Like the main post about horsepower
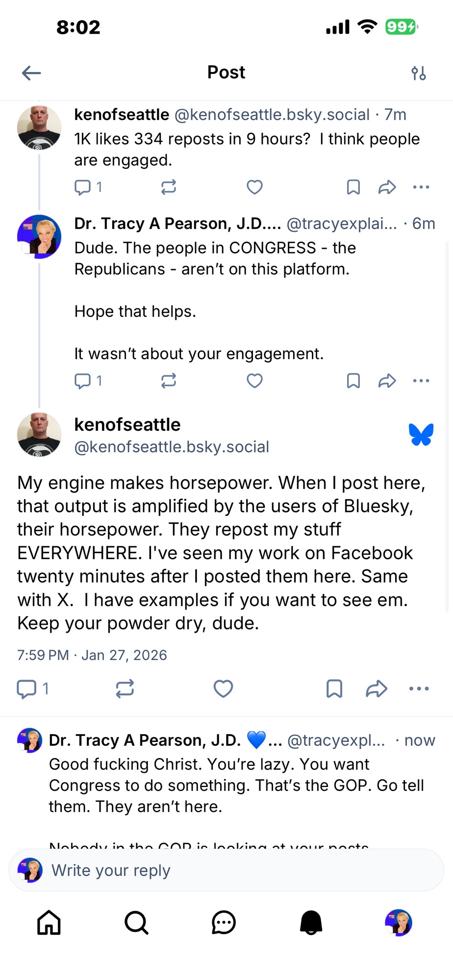This screenshot has height=980, width=453. [x=223, y=688]
